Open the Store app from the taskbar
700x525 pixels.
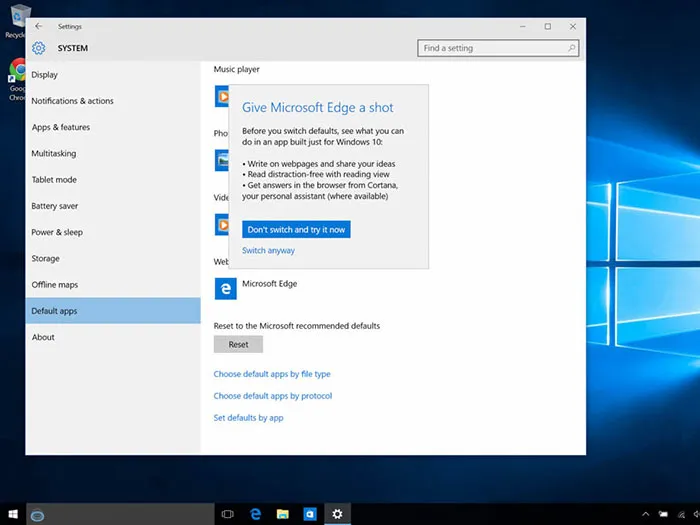(310, 514)
